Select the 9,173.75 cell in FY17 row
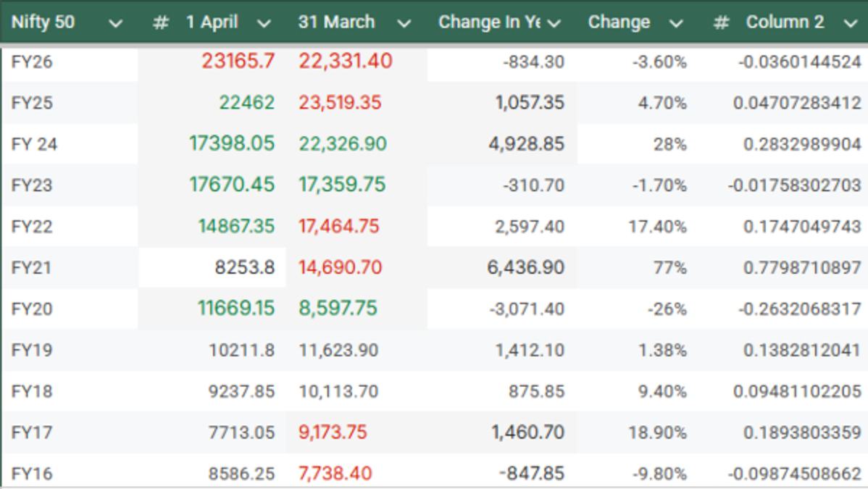This screenshot has width=868, height=489. 356,432
